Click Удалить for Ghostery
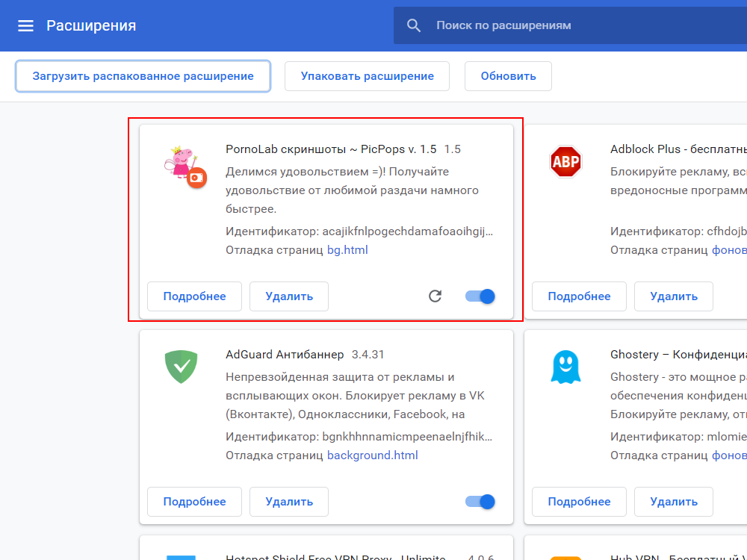The width and height of the screenshot is (747, 560). pyautogui.click(x=674, y=502)
